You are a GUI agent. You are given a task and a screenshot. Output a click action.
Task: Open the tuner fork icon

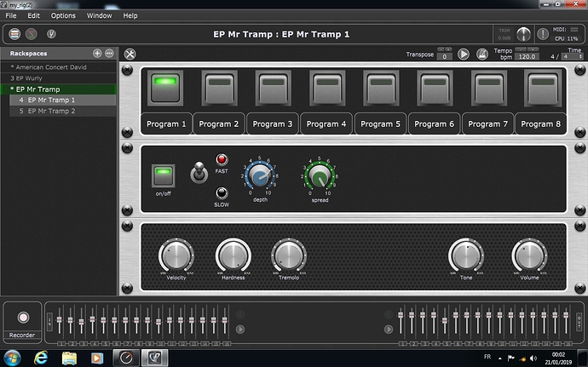coord(51,34)
